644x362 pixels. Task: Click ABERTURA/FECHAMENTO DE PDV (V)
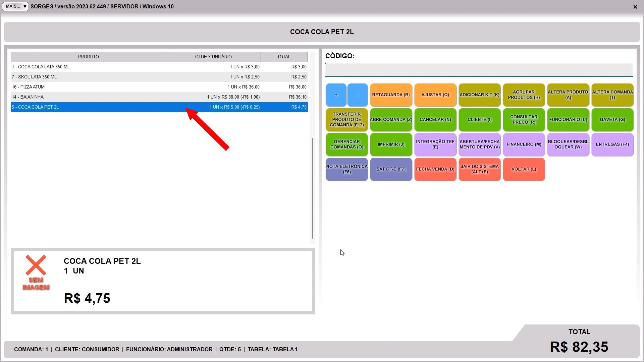coord(479,144)
